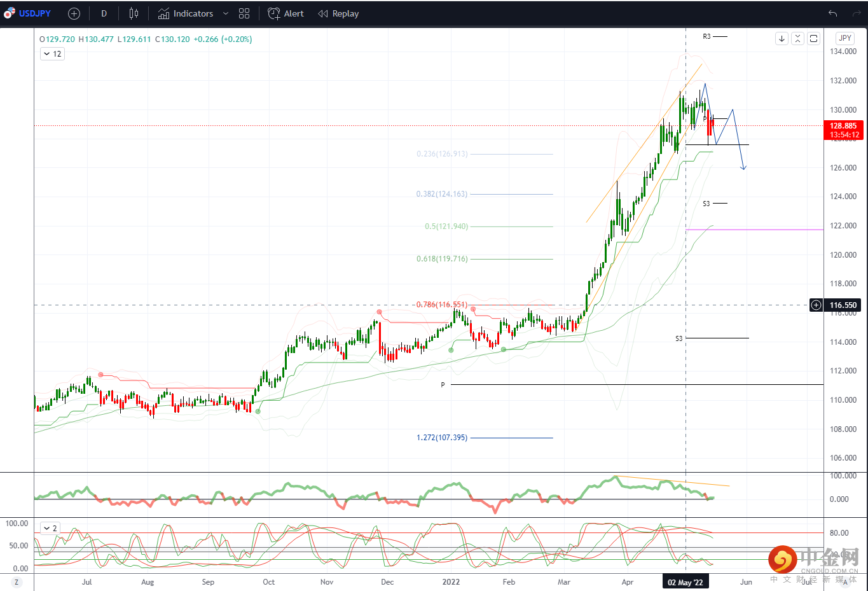This screenshot has height=591, width=868.
Task: Click the plus icon beside the 116.550 price label
Action: 816,305
